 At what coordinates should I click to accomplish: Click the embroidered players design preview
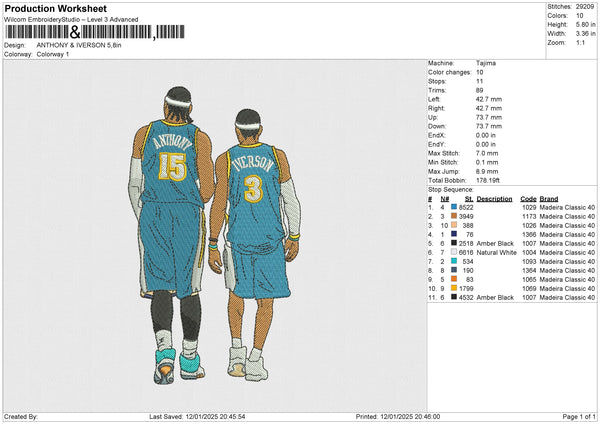coord(215,235)
